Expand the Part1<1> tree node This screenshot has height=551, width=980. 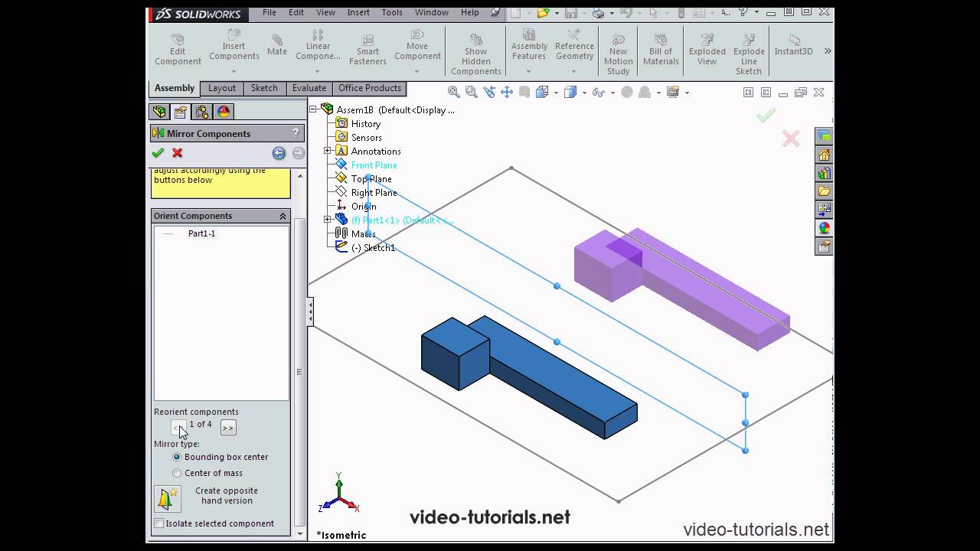pos(328,220)
